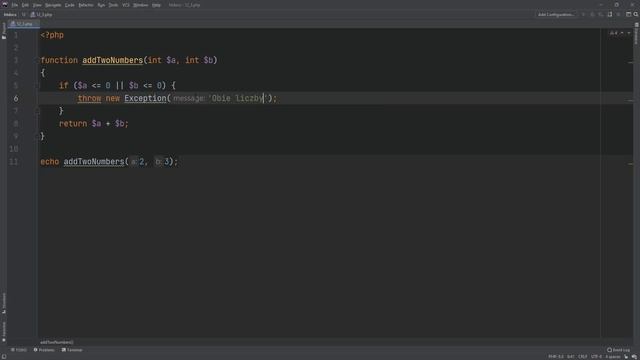
Task: Open the PHP language level selector in status bar
Action: click(556, 357)
